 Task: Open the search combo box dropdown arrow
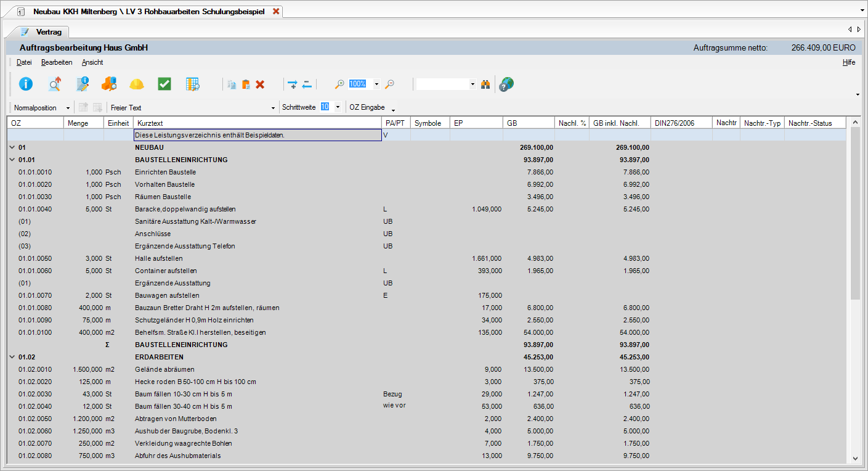click(473, 84)
